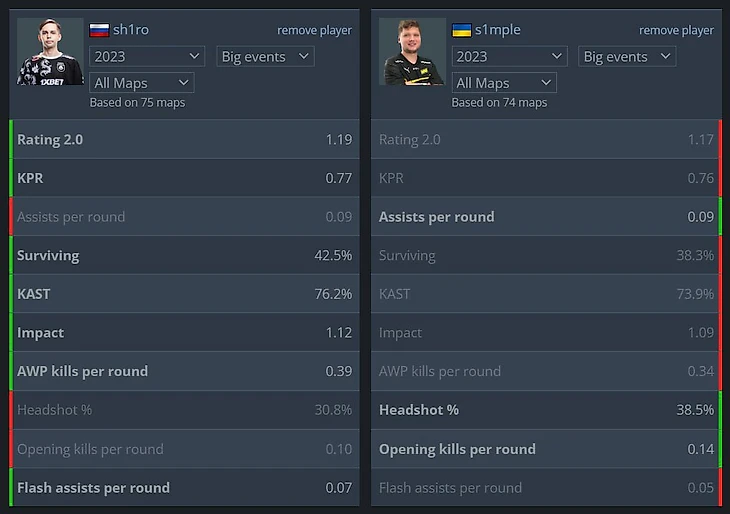Open sh1ro's All Maps dropdown

tap(142, 83)
